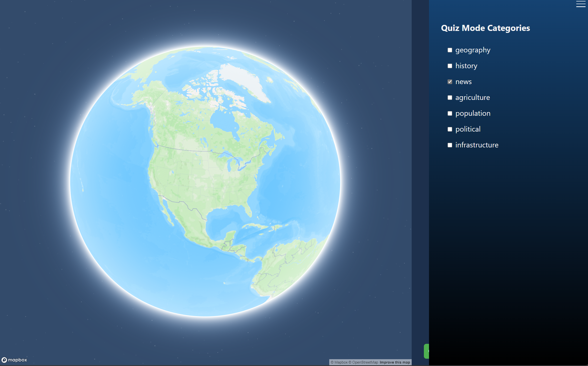Image resolution: width=588 pixels, height=366 pixels.
Task: Toggle the infrastructure checkbox
Action: coord(450,145)
